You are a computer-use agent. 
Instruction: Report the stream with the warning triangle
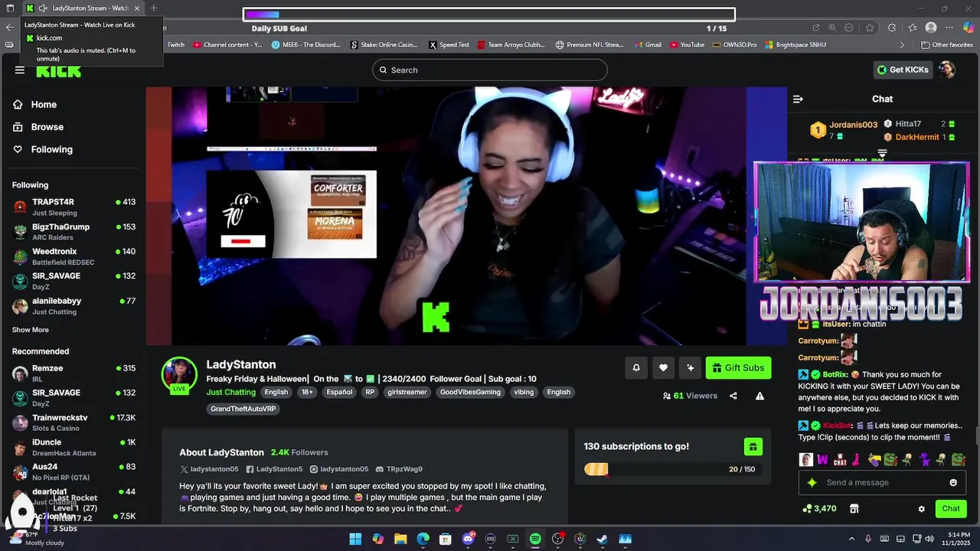[x=759, y=396]
